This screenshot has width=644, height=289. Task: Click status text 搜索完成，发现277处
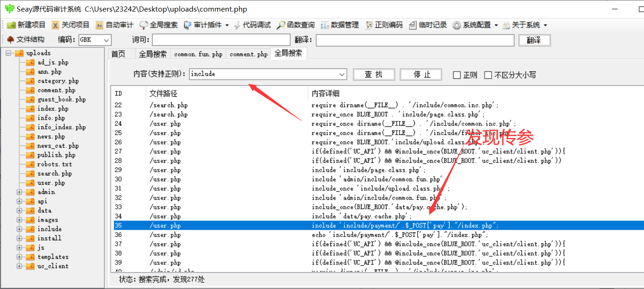coord(171,279)
